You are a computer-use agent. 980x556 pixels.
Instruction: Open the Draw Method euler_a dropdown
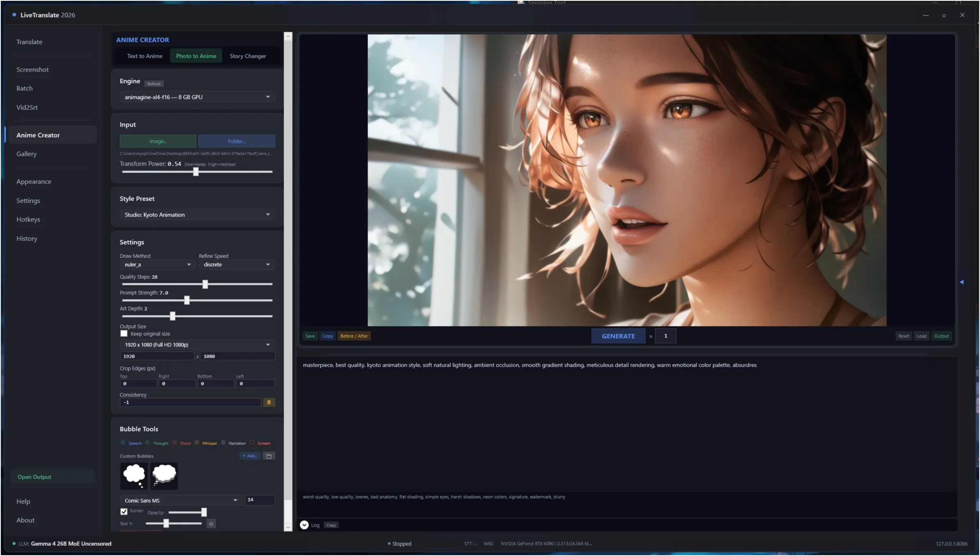point(157,265)
